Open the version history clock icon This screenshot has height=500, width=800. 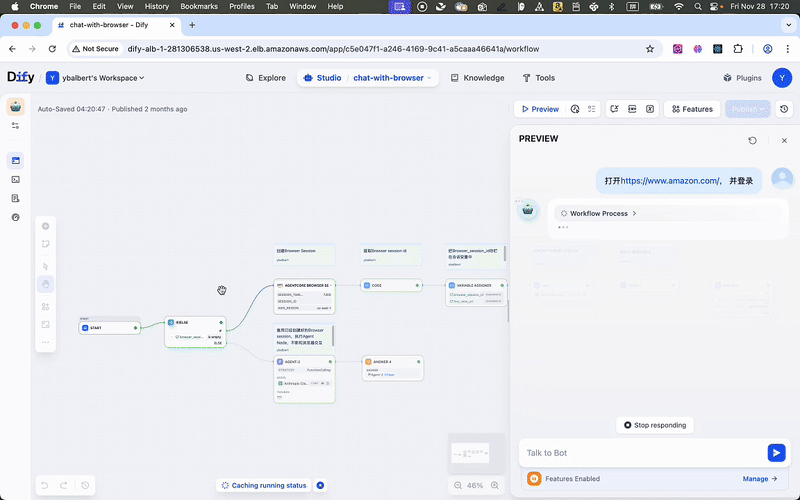click(784, 109)
